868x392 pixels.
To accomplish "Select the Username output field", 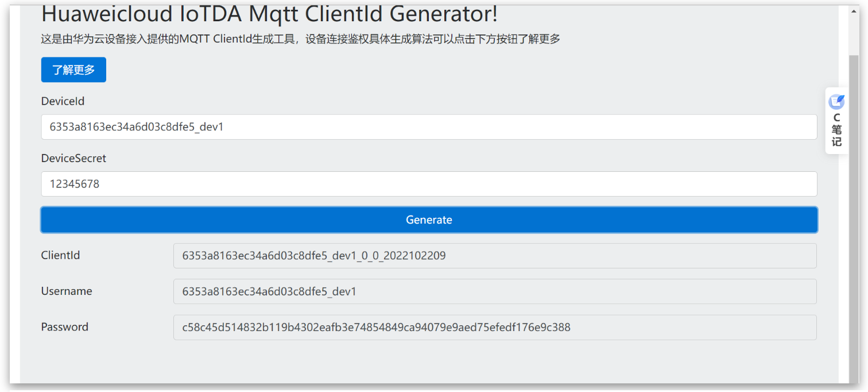I will tap(494, 291).
